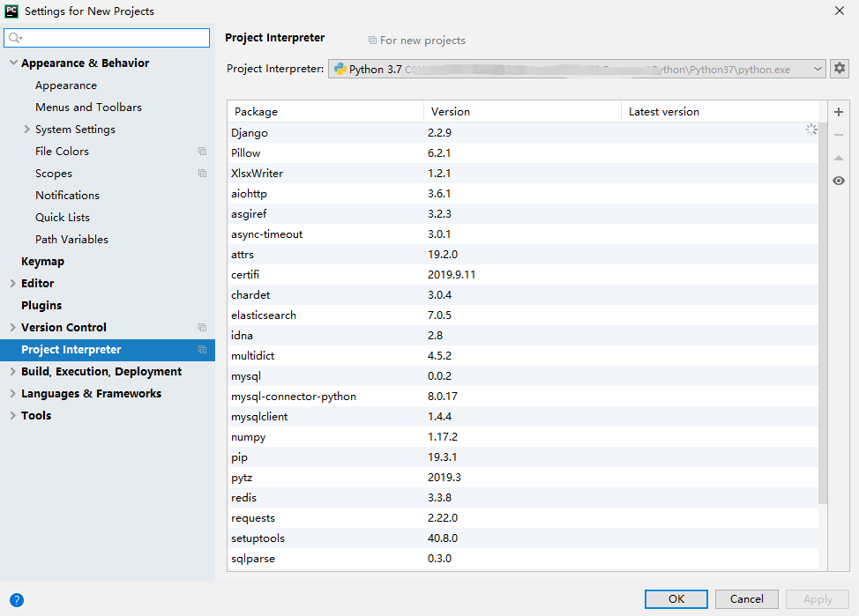Select the XlsxWriter package row

point(523,173)
